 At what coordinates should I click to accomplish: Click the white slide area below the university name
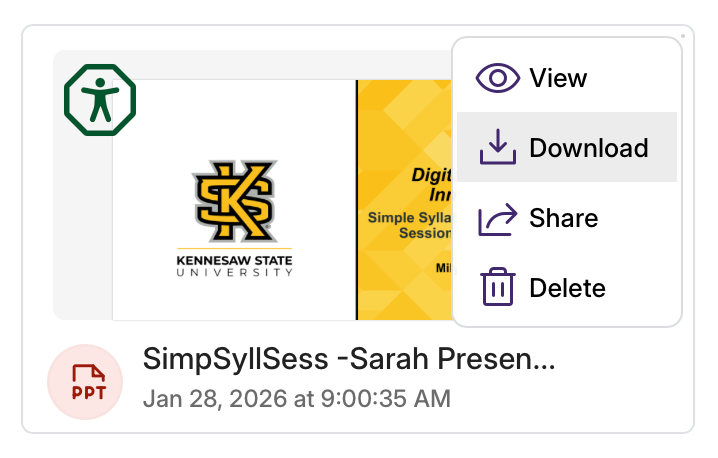(234, 298)
